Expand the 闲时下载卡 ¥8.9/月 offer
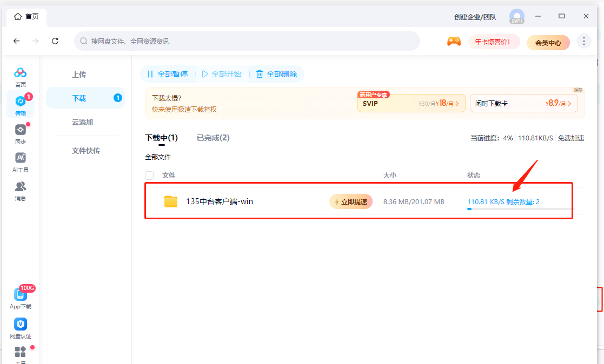Image resolution: width=604 pixels, height=364 pixels. [524, 104]
